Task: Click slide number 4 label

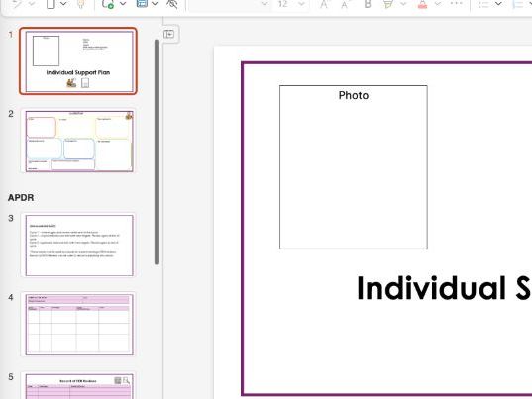Action: click(11, 297)
